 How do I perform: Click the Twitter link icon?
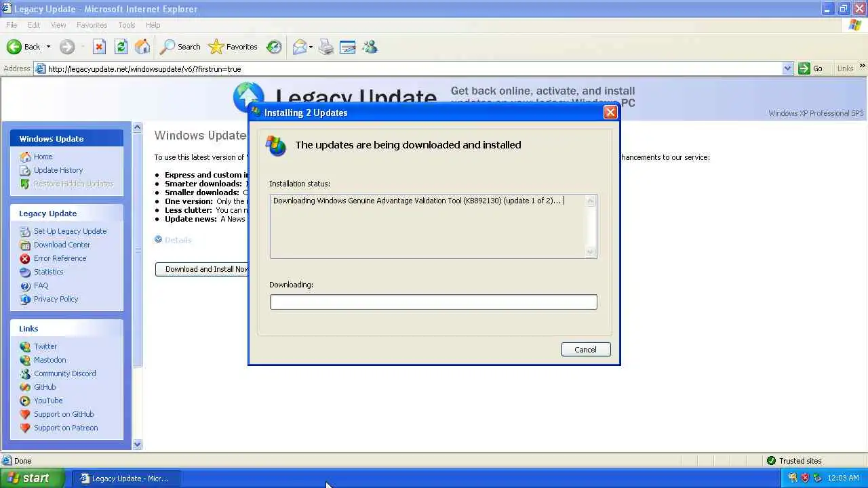(x=25, y=346)
